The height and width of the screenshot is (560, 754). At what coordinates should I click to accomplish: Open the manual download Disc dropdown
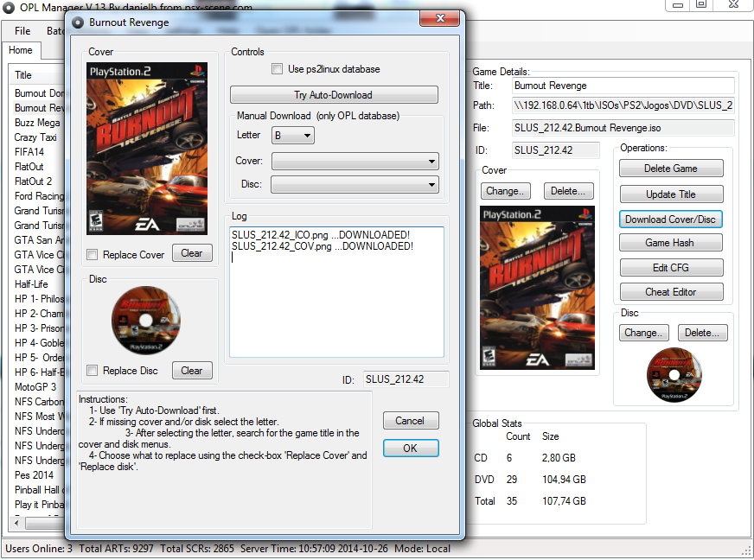(x=355, y=184)
